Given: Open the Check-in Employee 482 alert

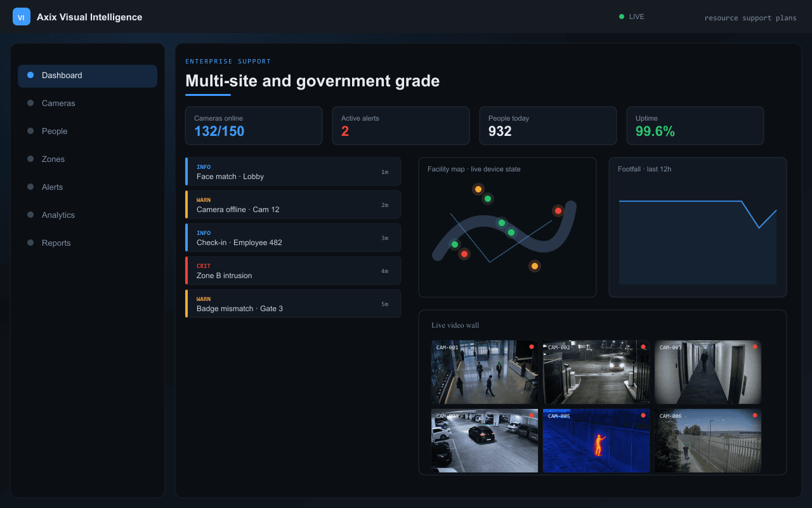Looking at the screenshot, I should [x=293, y=237].
